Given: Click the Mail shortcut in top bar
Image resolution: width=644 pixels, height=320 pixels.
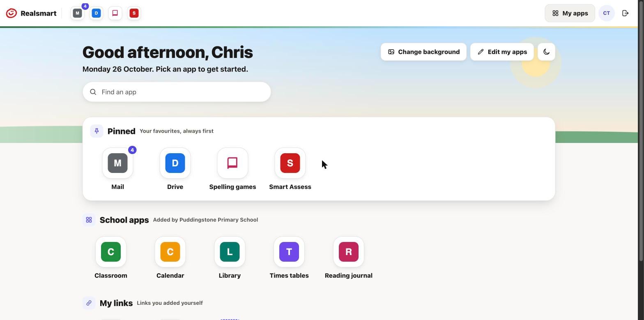Looking at the screenshot, I should [x=77, y=13].
